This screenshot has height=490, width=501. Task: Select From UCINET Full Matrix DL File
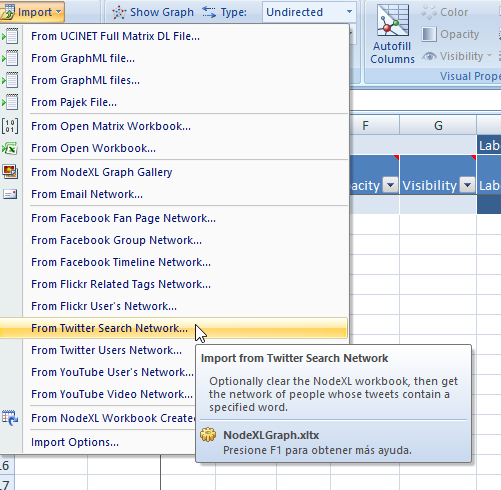[173, 36]
